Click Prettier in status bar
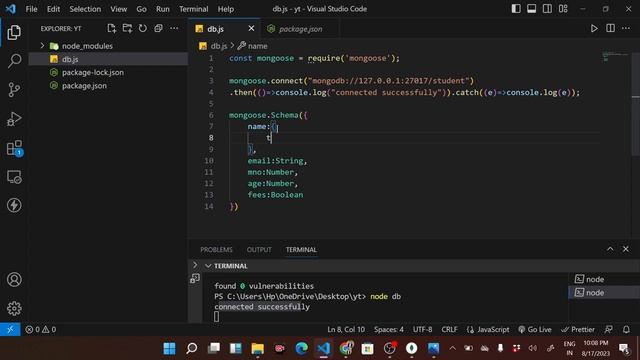The width and height of the screenshot is (640, 360). pyautogui.click(x=578, y=329)
